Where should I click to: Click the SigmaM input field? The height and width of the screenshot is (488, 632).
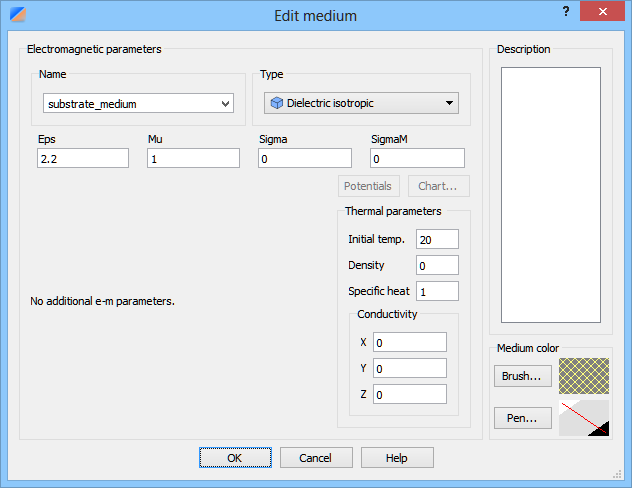[x=417, y=158]
